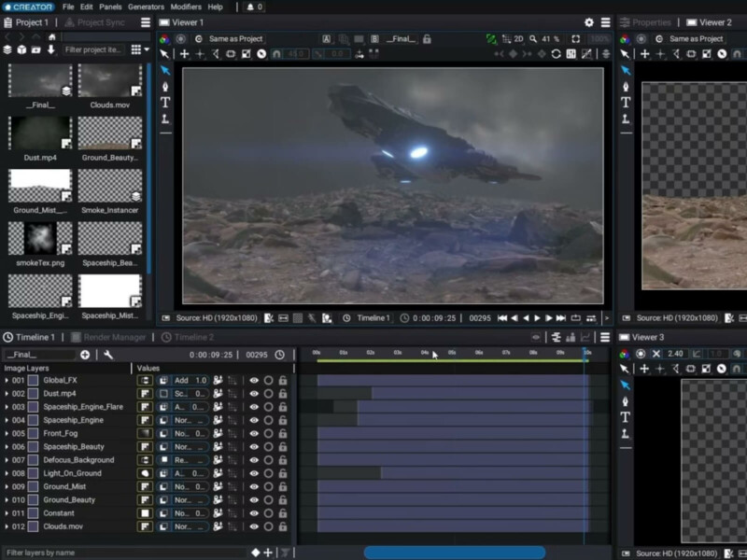Open timeline settings wrench icon
The width and height of the screenshot is (747, 560).
pyautogui.click(x=108, y=355)
